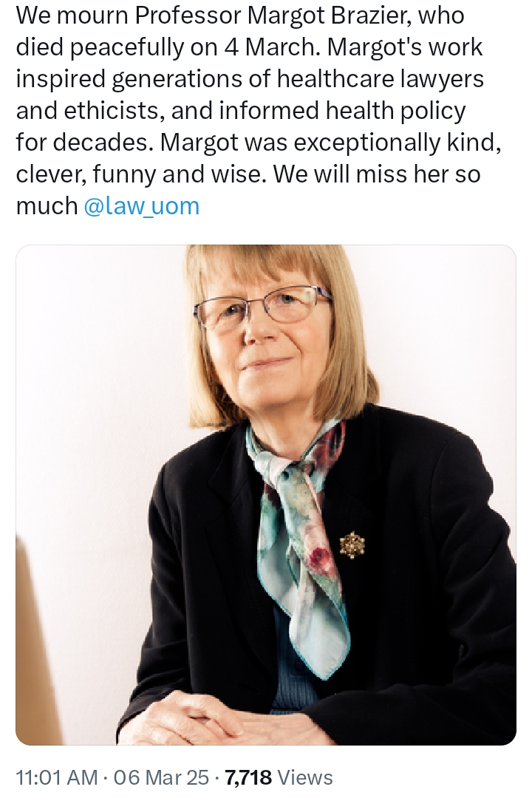Open the attached portrait photo

pos(266,495)
